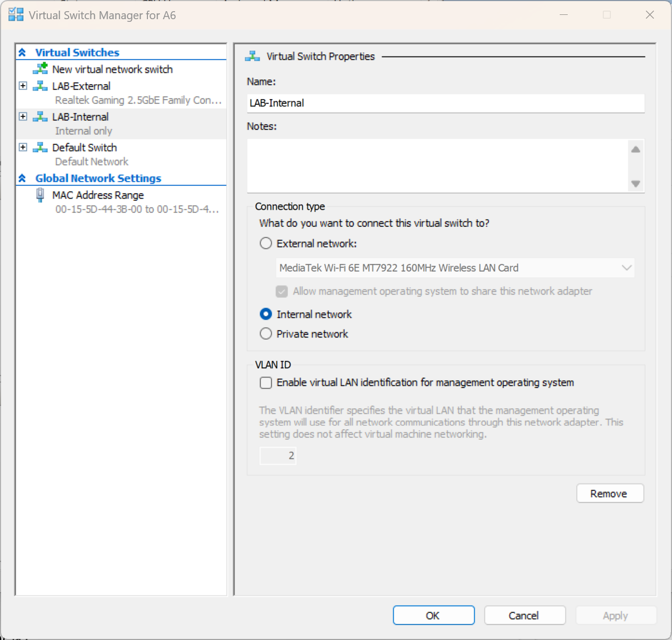This screenshot has height=640, width=672.
Task: Select the External network radio button
Action: pyautogui.click(x=266, y=243)
